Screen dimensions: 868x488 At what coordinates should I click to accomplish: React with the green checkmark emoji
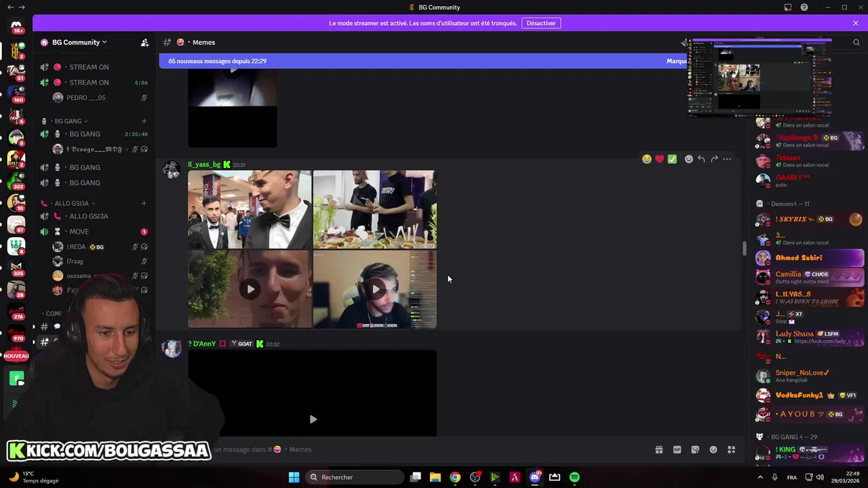click(672, 159)
